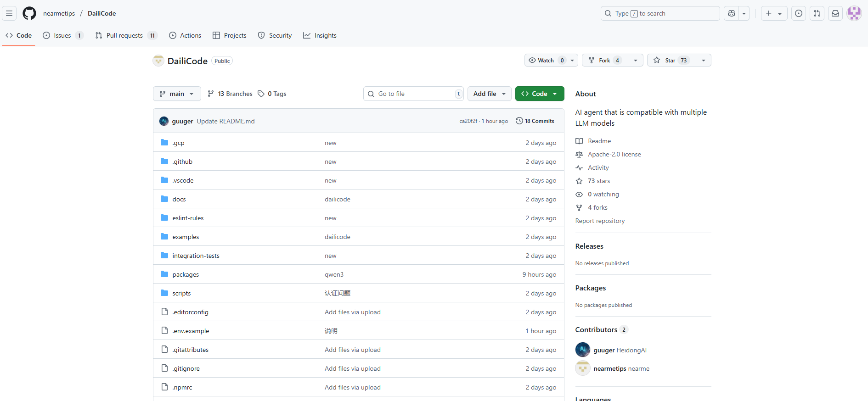Screen dimensions: 868x401
Task: Open the Fork options dropdown arrow
Action: click(x=635, y=60)
